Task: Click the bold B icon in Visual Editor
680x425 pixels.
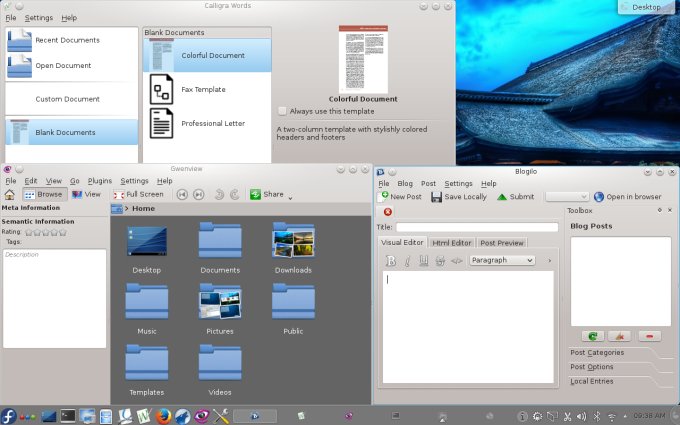Action: pos(391,261)
